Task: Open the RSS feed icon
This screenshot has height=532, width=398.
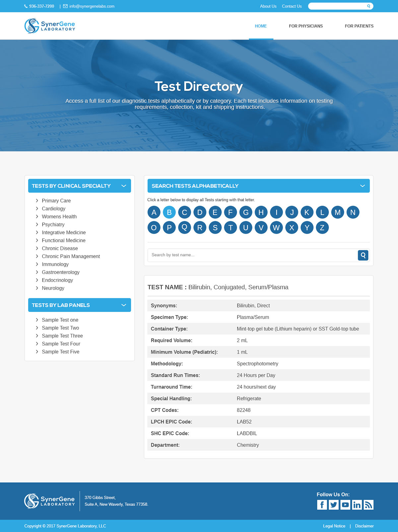Action: [368, 505]
